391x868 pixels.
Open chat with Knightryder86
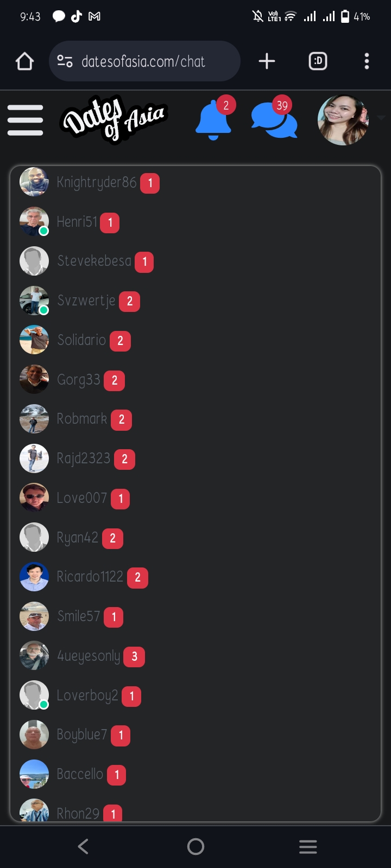(x=195, y=182)
